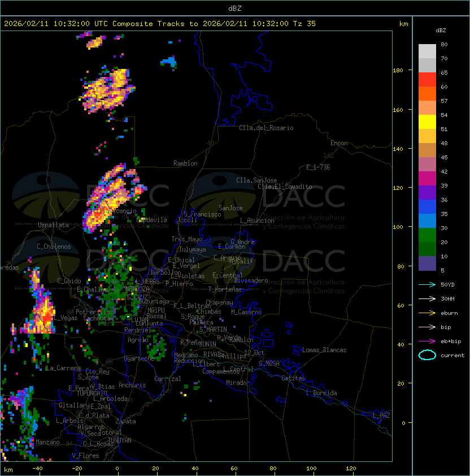Screen dimensions: 470x476
Task: Click the E_1-736 label
Action: (318, 167)
